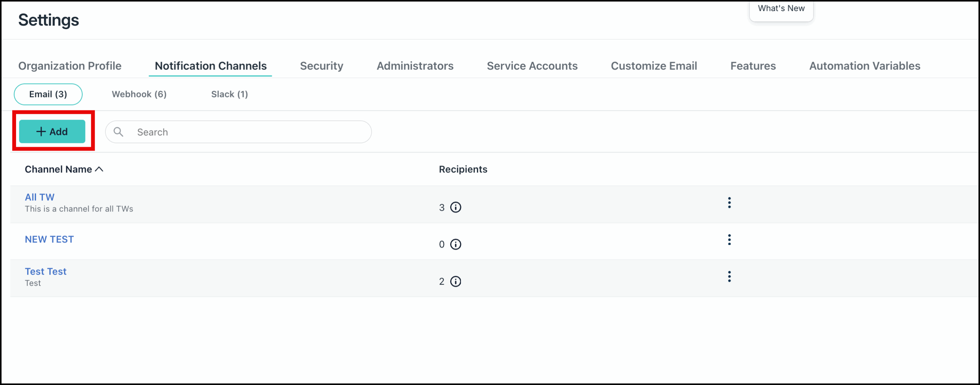
Task: Click the info icon next to NEW TEST recipients
Action: click(455, 244)
